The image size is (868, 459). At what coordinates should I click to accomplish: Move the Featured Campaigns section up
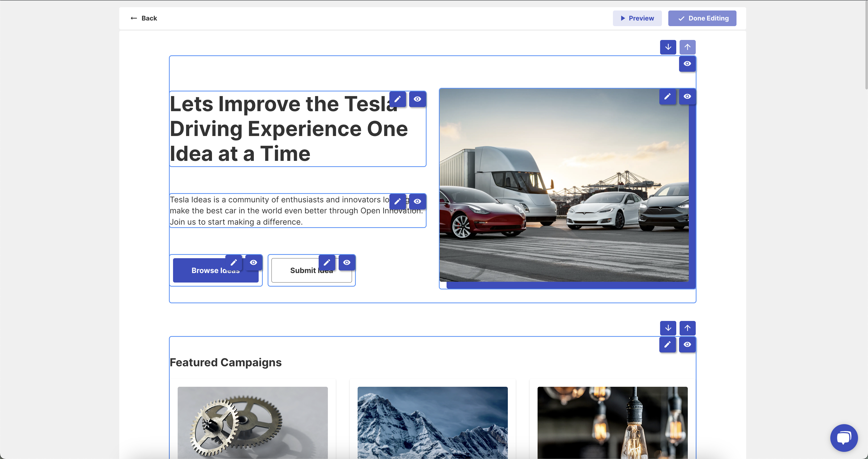click(x=688, y=328)
